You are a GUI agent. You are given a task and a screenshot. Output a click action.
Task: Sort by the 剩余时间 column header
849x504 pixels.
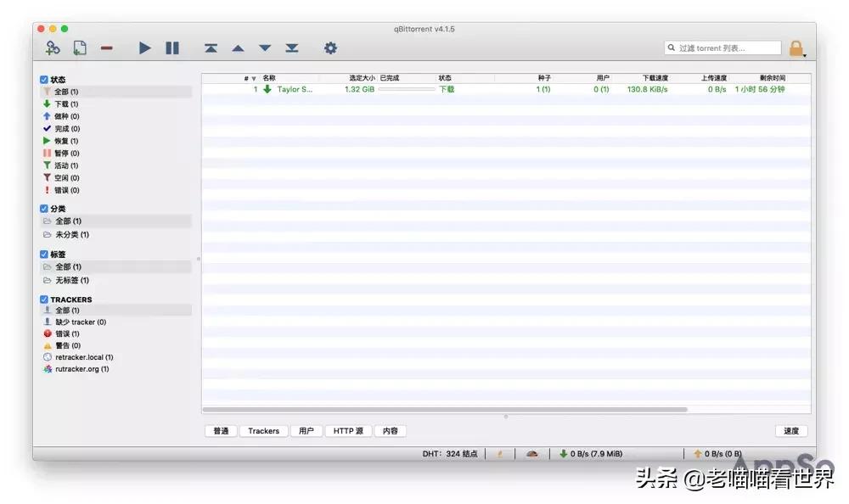[772, 78]
